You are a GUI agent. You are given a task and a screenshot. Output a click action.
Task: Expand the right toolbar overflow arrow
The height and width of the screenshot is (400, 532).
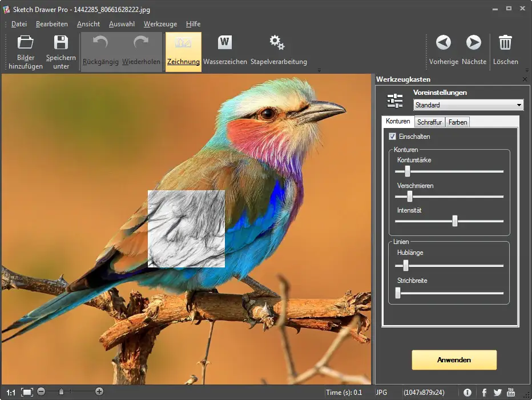[x=527, y=70]
